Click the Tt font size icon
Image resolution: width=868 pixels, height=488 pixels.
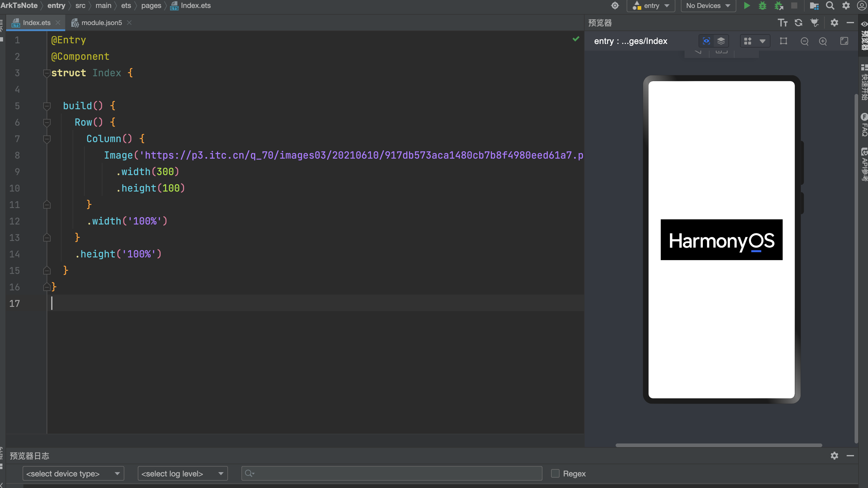tap(782, 23)
